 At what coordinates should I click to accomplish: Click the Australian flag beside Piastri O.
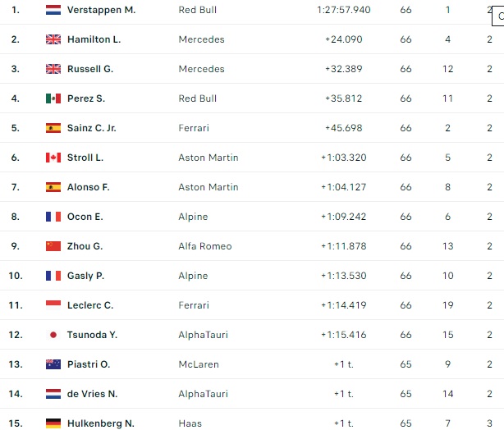[53, 364]
